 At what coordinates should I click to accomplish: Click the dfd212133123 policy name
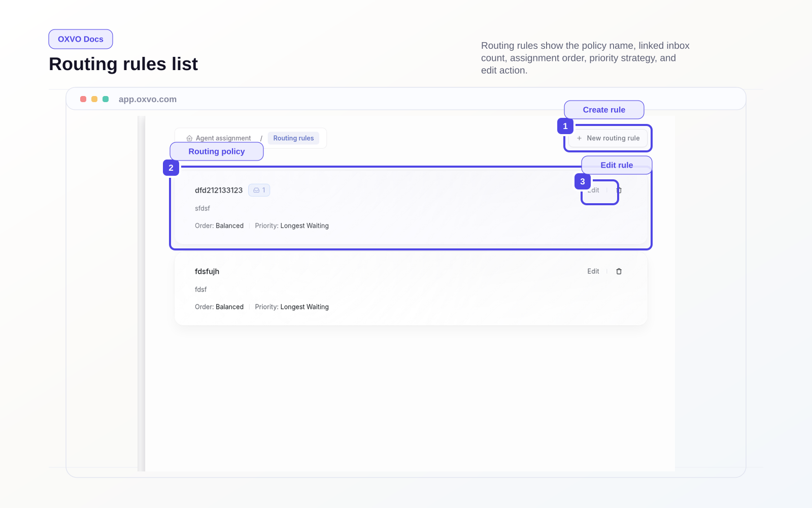click(219, 190)
